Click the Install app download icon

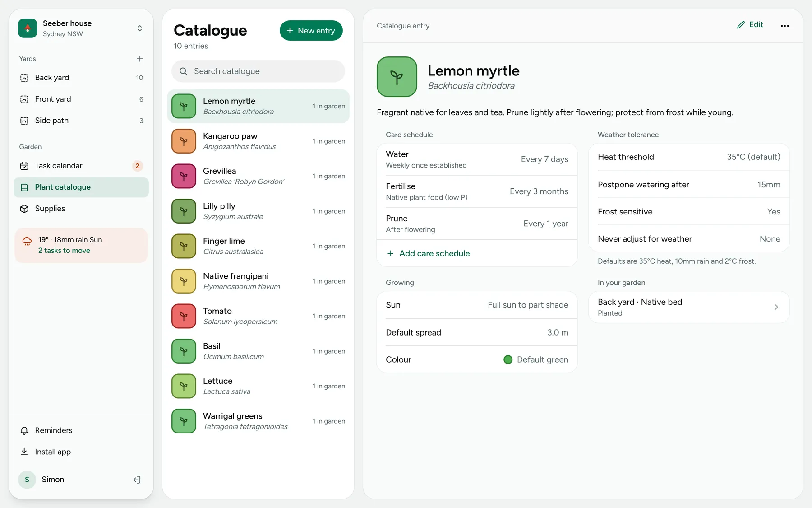click(x=24, y=452)
